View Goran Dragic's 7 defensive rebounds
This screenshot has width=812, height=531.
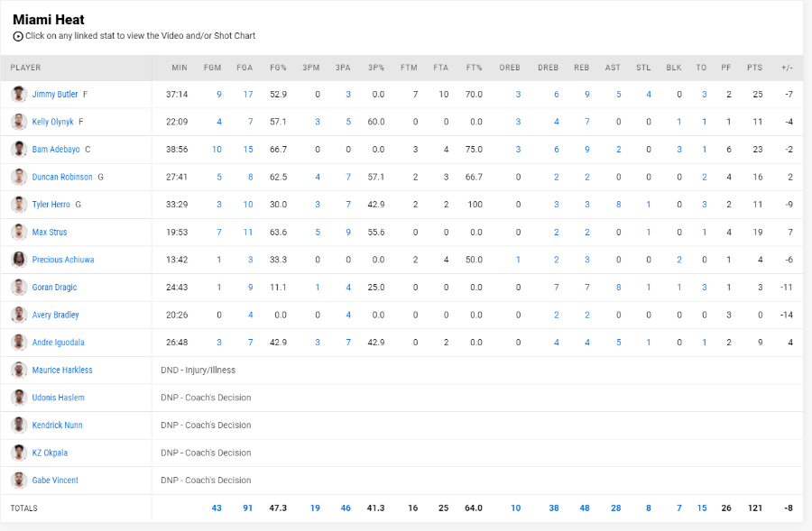pos(556,288)
